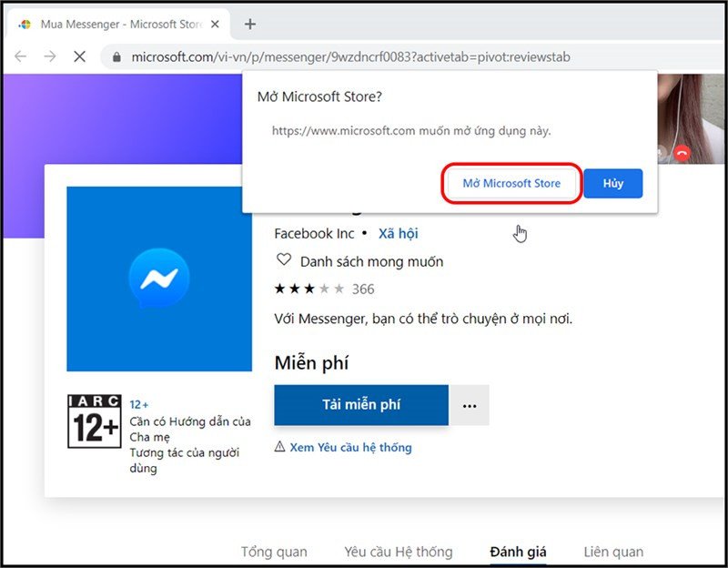Open the '...' more options next to Tải miễn phí
The image size is (728, 568).
pyautogui.click(x=470, y=405)
